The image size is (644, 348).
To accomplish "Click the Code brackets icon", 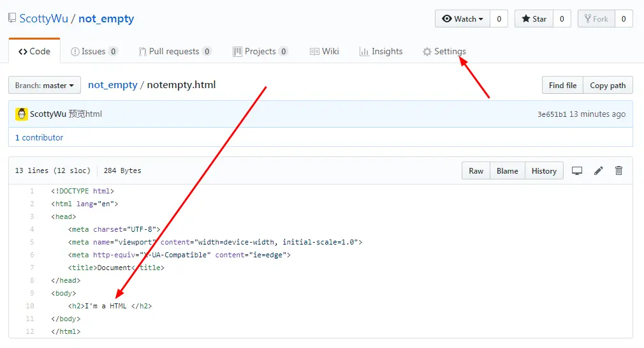I will coord(23,52).
